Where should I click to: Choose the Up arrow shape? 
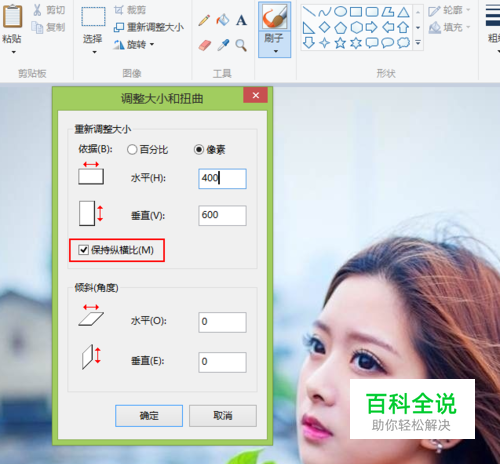pyautogui.click(x=403, y=27)
